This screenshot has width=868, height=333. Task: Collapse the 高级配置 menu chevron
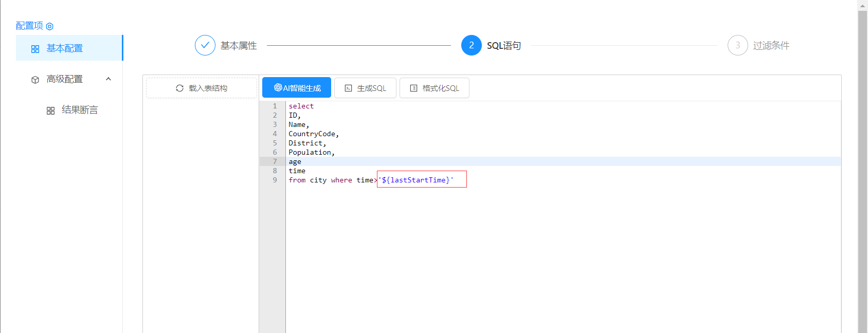[109, 79]
